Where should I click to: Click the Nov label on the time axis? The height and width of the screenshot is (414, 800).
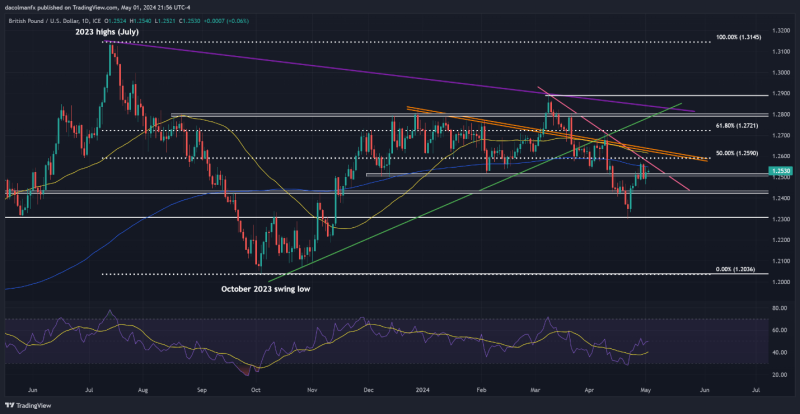(x=313, y=390)
